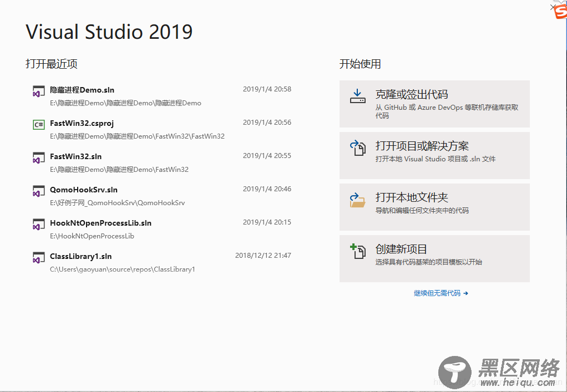This screenshot has width=567, height=392.
Task: Open recent solution FastWin32.sln
Action: coord(162,162)
